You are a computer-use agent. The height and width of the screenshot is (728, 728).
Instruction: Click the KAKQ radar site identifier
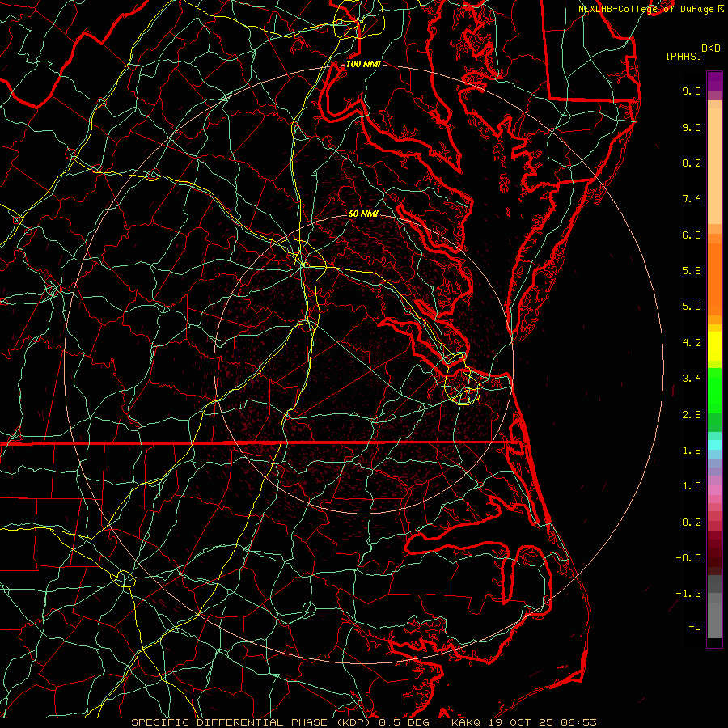(467, 722)
